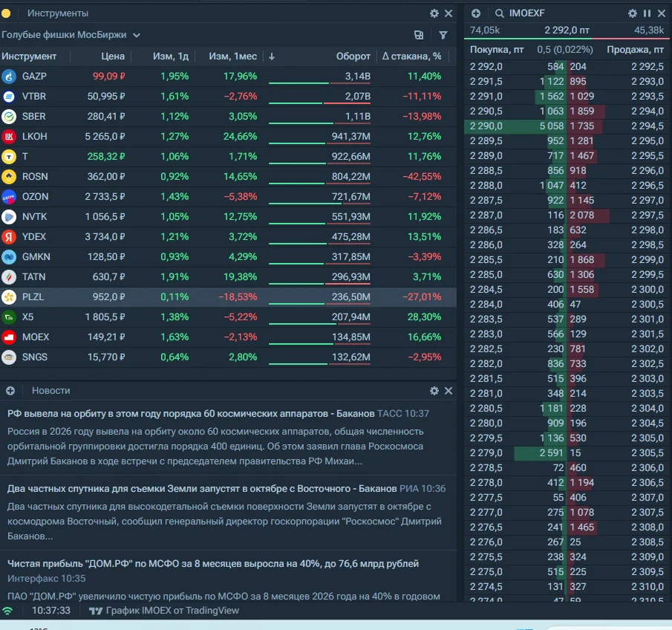Click the X5 logo icon
Image resolution: width=672 pixels, height=630 pixels.
pos(9,317)
